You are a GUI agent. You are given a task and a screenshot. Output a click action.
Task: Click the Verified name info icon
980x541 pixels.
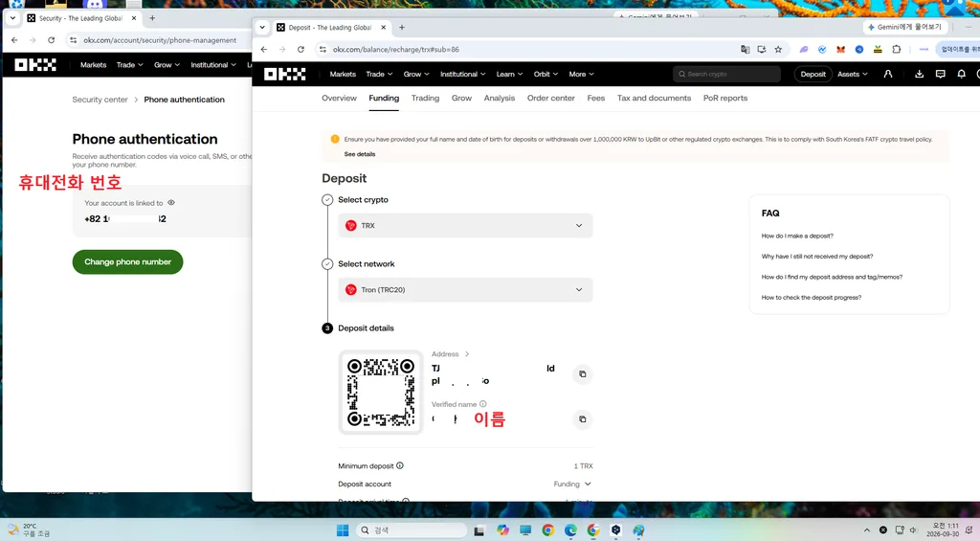point(482,404)
